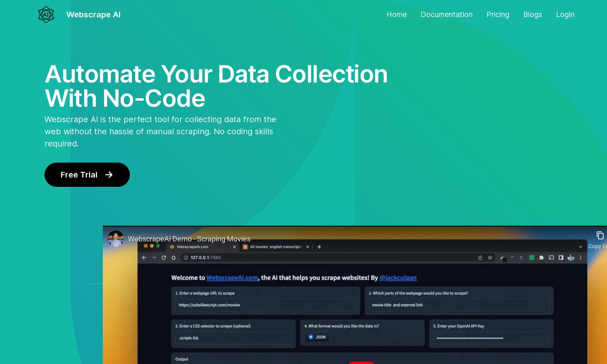This screenshot has height=364, width=607.
Task: Open the profile avatar in the demo browser toolbar
Action: pyautogui.click(x=571, y=258)
